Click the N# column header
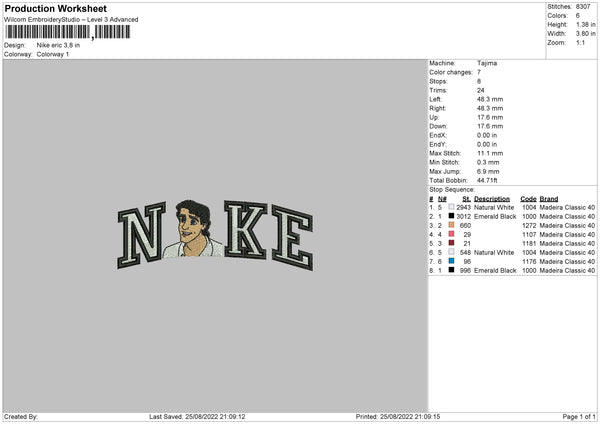600x424 pixels. coord(442,199)
